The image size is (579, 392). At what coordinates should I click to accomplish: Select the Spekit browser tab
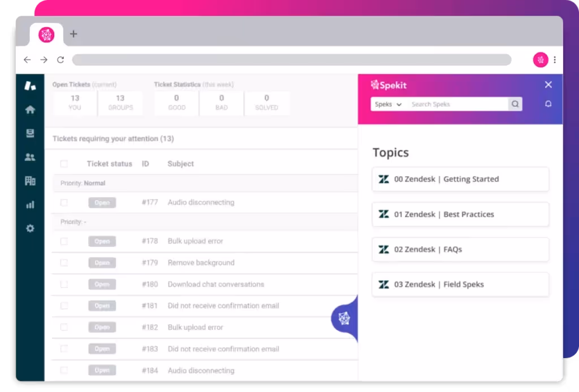coord(46,34)
